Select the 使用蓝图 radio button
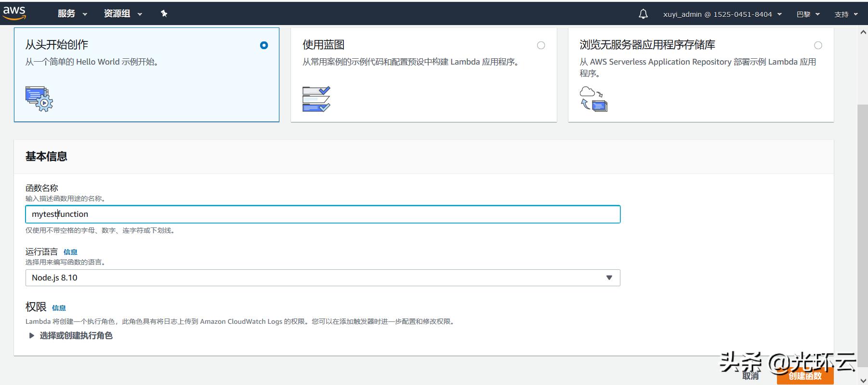This screenshot has height=385, width=868. click(x=541, y=45)
